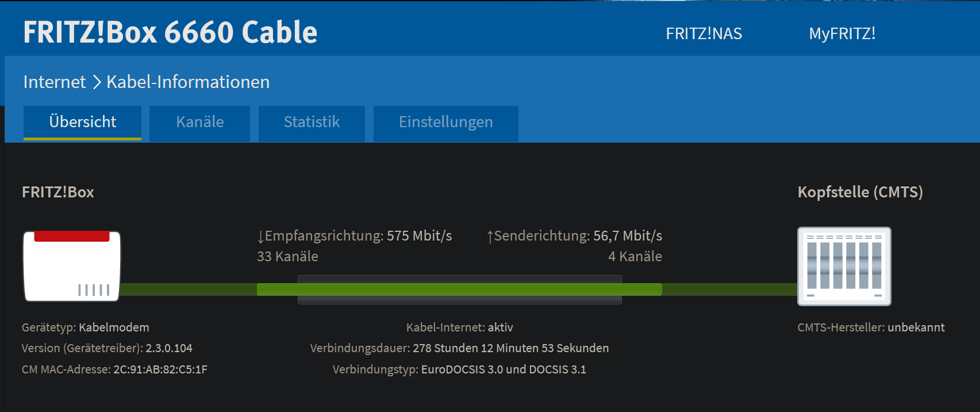The height and width of the screenshot is (412, 980).
Task: Click the FRITZ!Box router device icon
Action: point(71,266)
